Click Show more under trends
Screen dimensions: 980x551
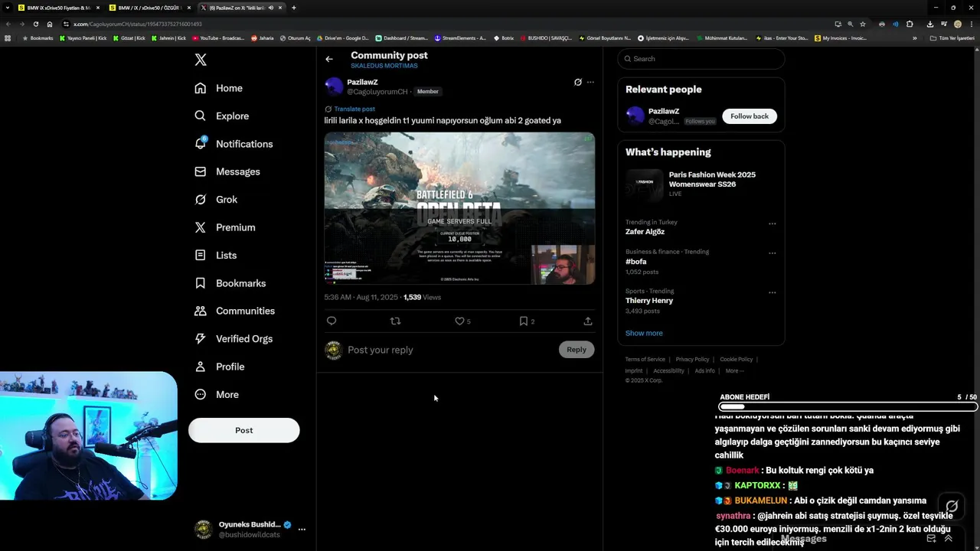coord(644,333)
